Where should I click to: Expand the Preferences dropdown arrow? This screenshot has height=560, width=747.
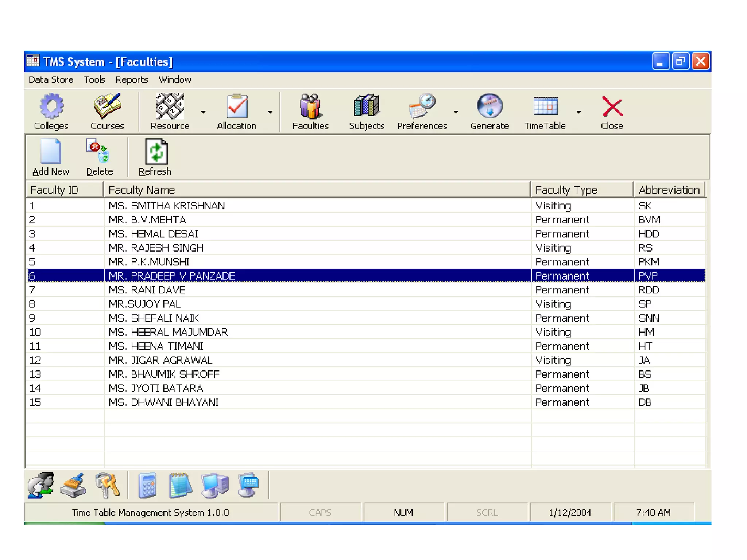coord(456,112)
